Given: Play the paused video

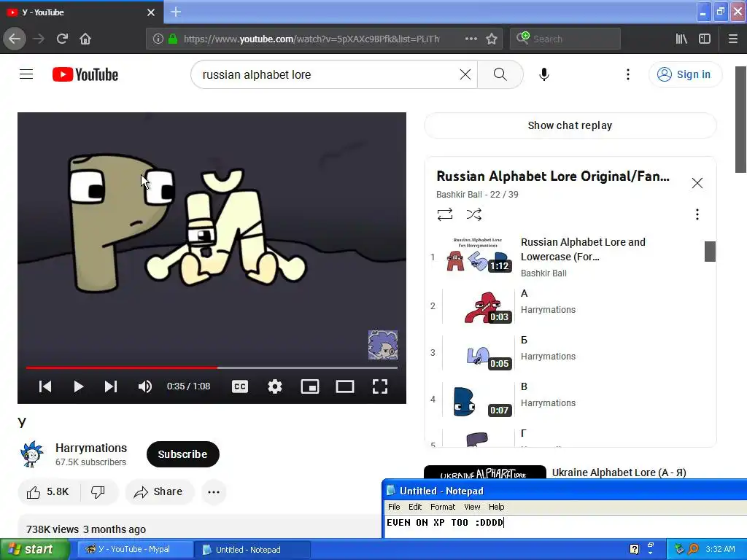Looking at the screenshot, I should coord(79,386).
